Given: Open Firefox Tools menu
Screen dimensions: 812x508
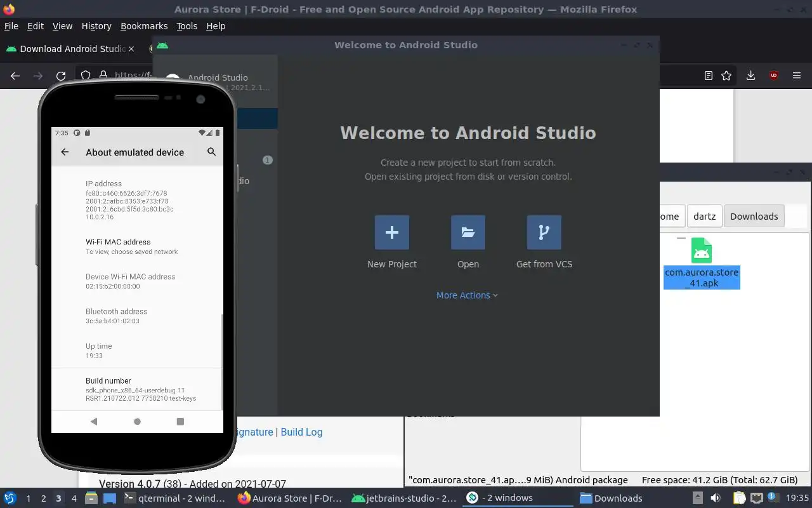Looking at the screenshot, I should (x=187, y=26).
